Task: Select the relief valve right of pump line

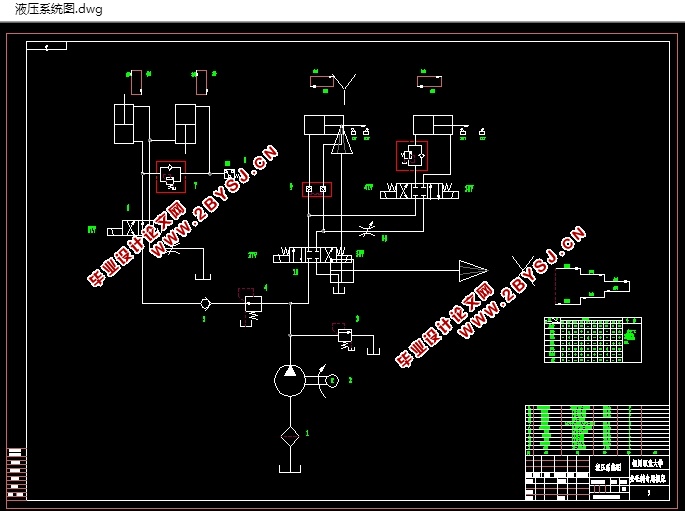Action: coord(345,335)
